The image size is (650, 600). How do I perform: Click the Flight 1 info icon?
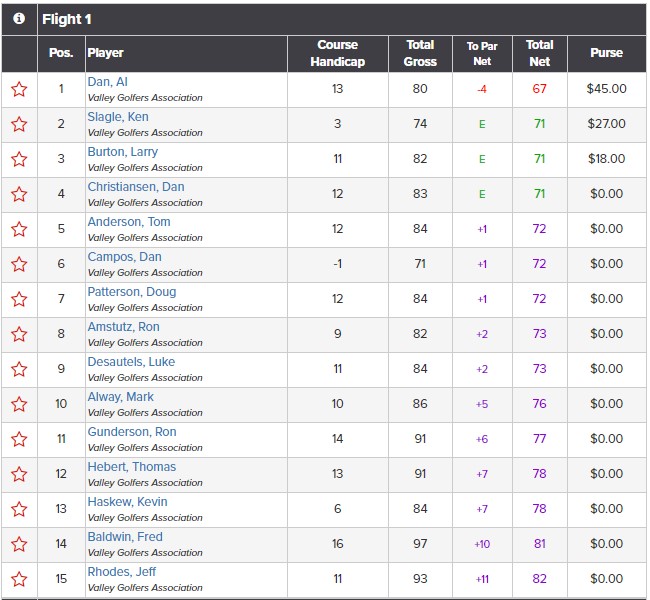coord(19,19)
